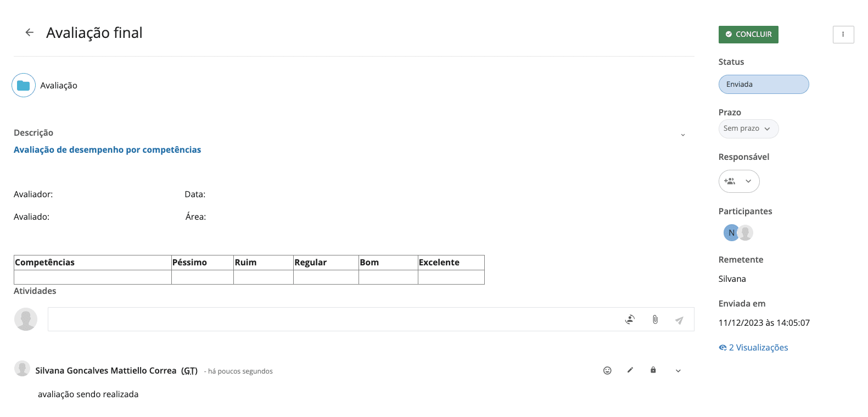Open the Sem prazo deadline dropdown
Viewport: 868px width, 417px height.
pos(748,129)
